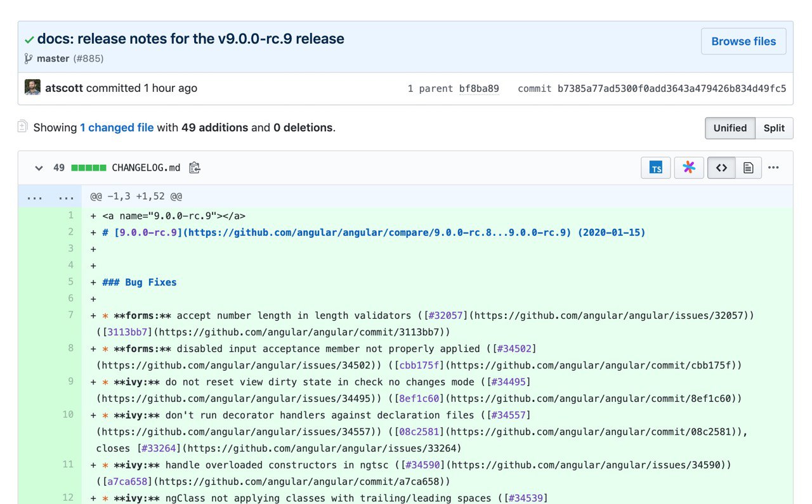Screen dimensions: 812x504
Task: Open parent commit bf8ba89
Action: tap(479, 89)
